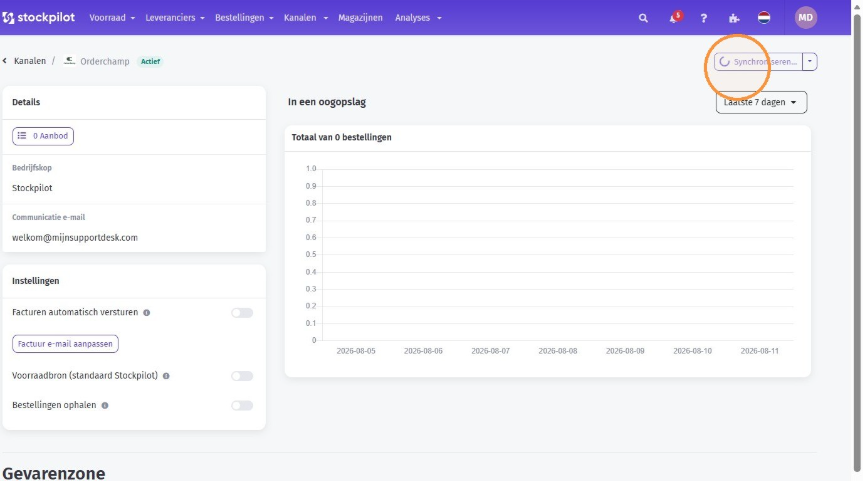Turn on Bestellingen ophalen switch
The width and height of the screenshot is (864, 481).
(x=242, y=406)
